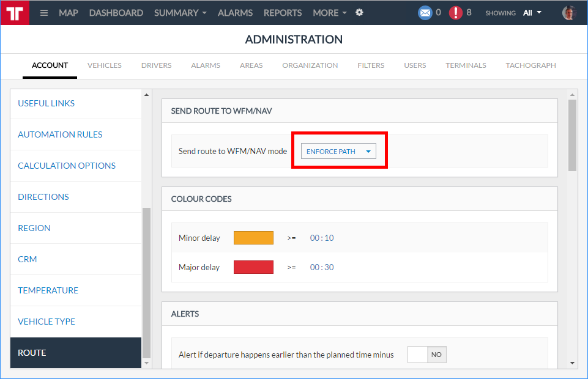Open the red alarm notifications icon
This screenshot has width=588, height=379.
tap(455, 13)
